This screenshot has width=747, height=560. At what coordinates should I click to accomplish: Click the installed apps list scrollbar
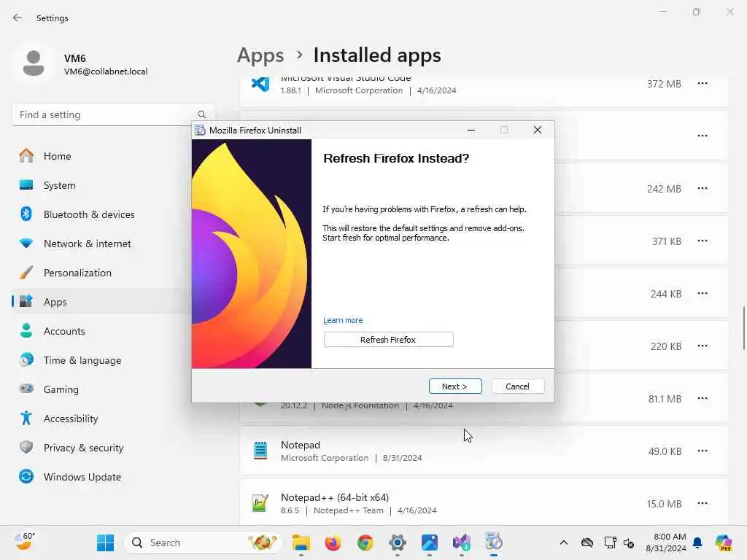[x=743, y=329]
